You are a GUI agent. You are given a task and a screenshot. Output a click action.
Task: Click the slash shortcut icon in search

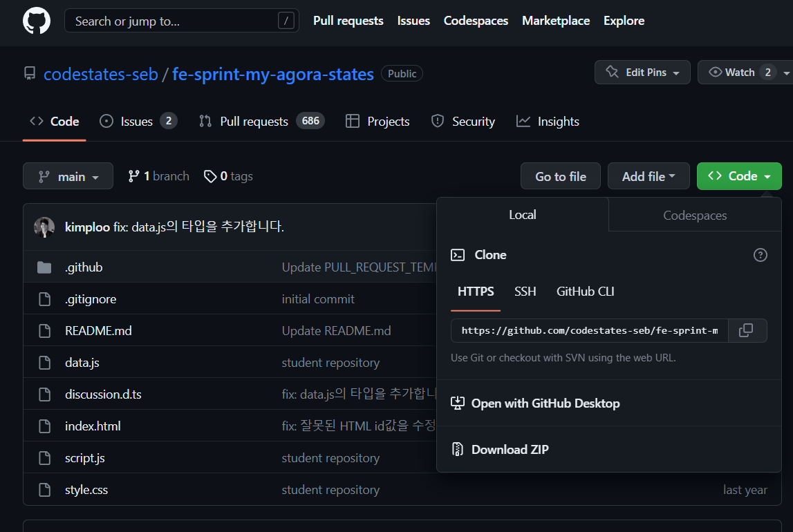coord(286,21)
